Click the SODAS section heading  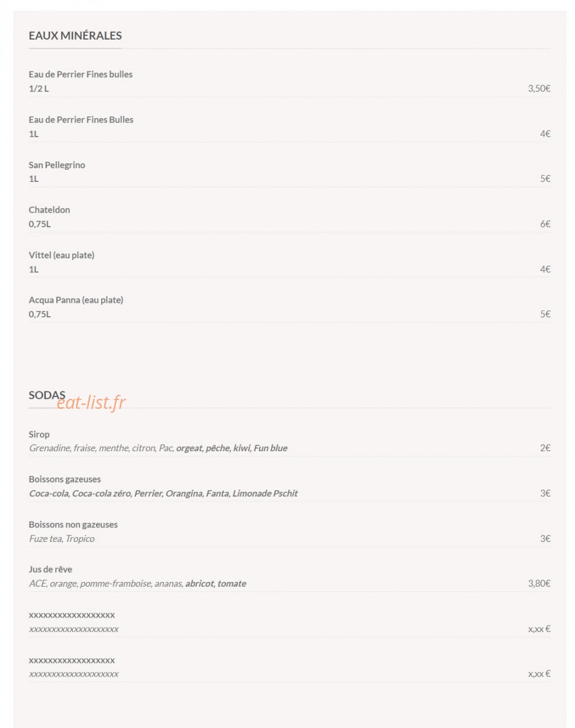(x=47, y=395)
